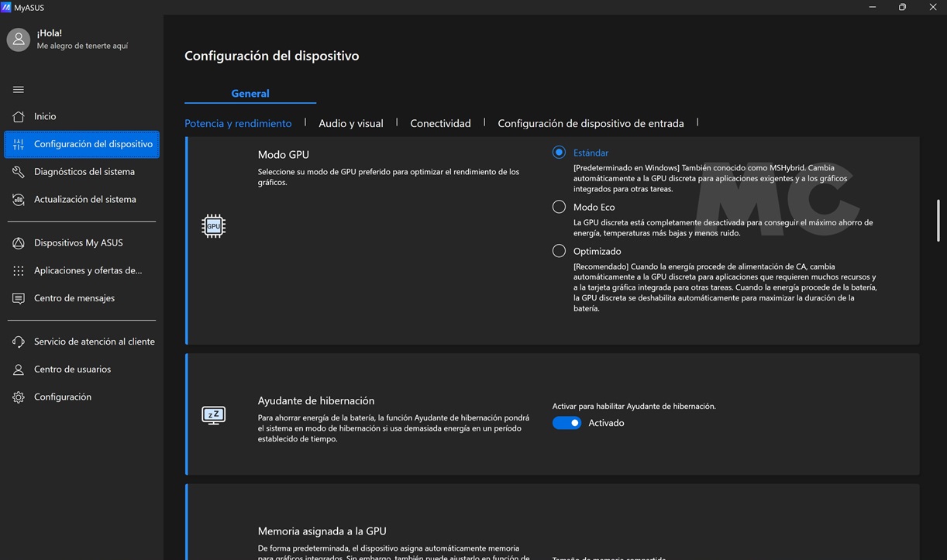Click the Servicio de atención al cliente headset icon
This screenshot has width=947, height=560.
click(19, 342)
